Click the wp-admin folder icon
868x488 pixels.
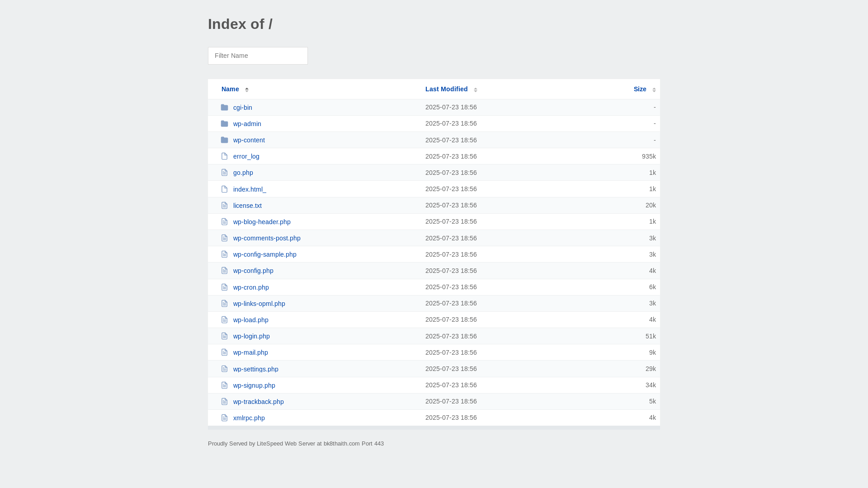click(x=224, y=124)
